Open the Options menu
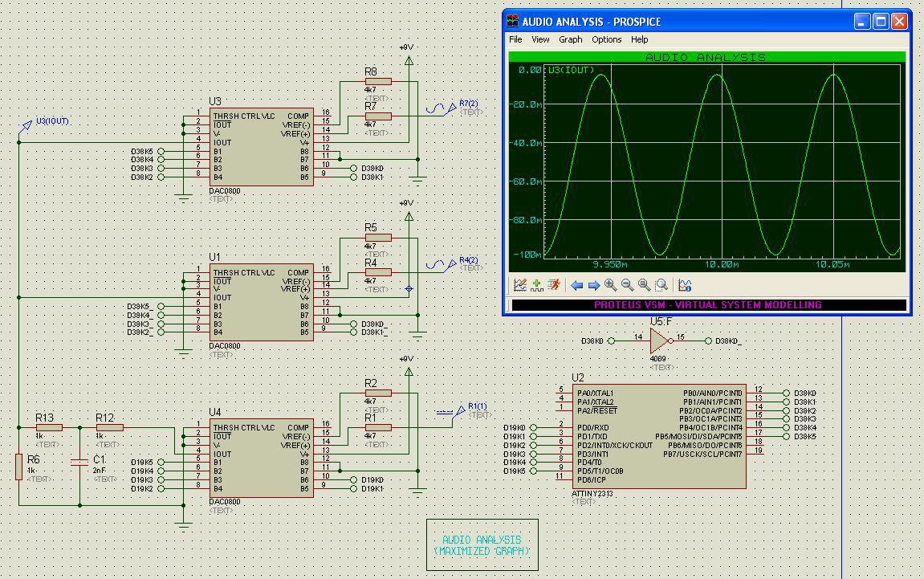This screenshot has width=924, height=579. pyautogui.click(x=606, y=39)
